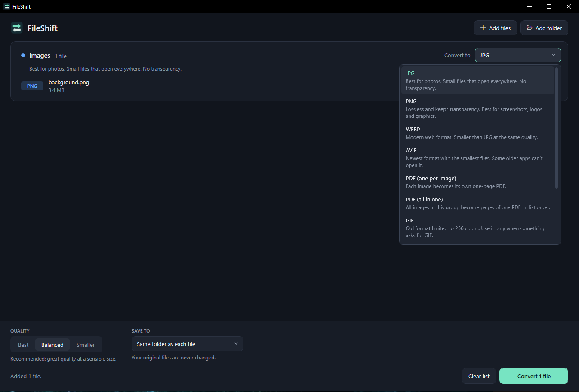Set quality to Smaller
The width and height of the screenshot is (579, 392).
click(x=86, y=345)
